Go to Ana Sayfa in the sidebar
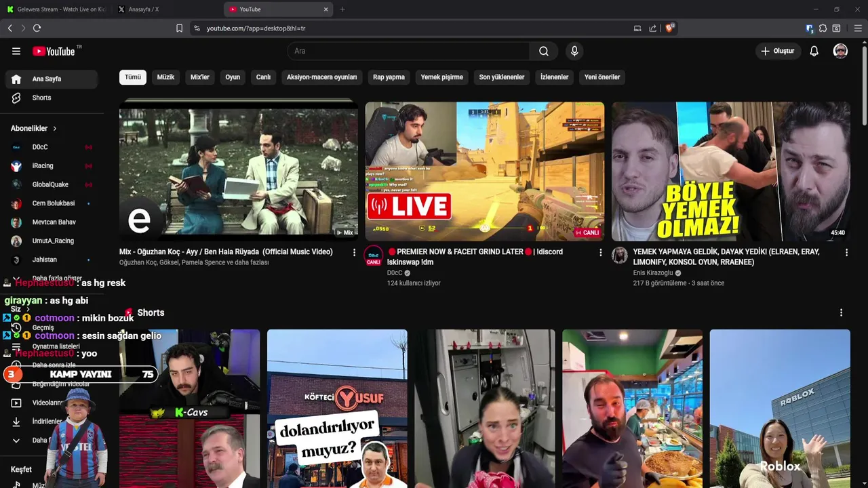 (x=52, y=79)
